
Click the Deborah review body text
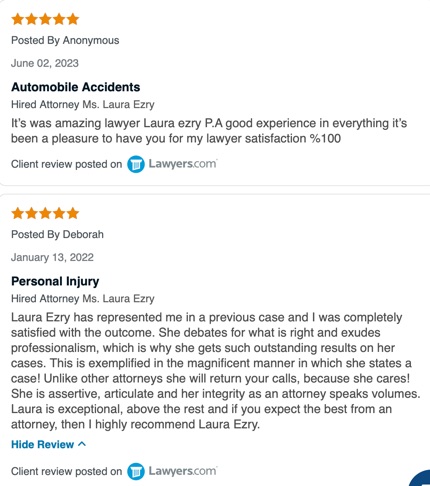click(x=216, y=371)
